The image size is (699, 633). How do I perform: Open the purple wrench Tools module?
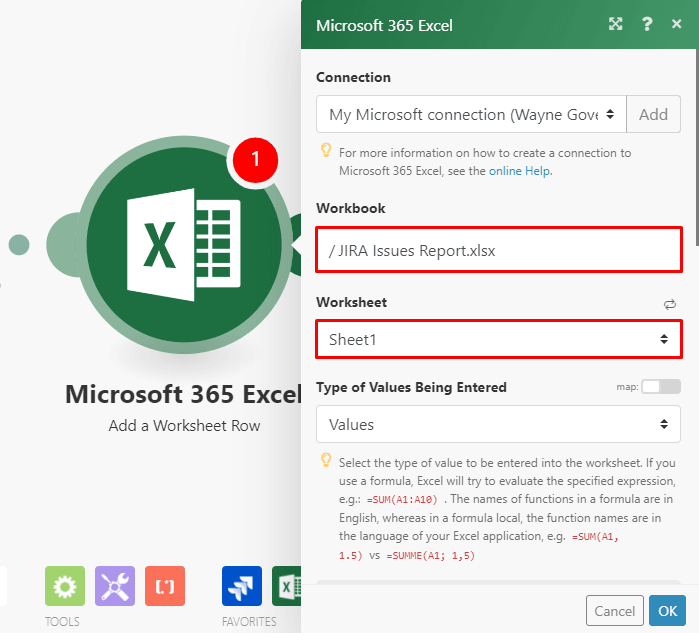pos(115,587)
